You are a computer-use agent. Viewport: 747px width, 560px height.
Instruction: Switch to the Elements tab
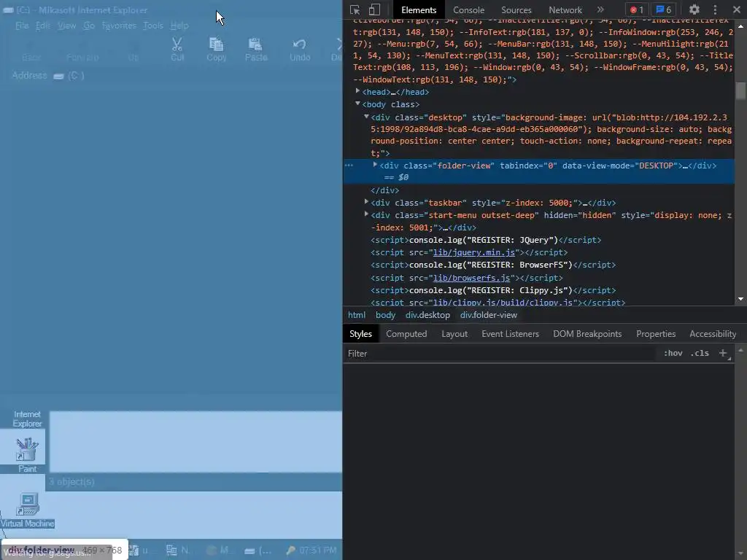(x=418, y=10)
